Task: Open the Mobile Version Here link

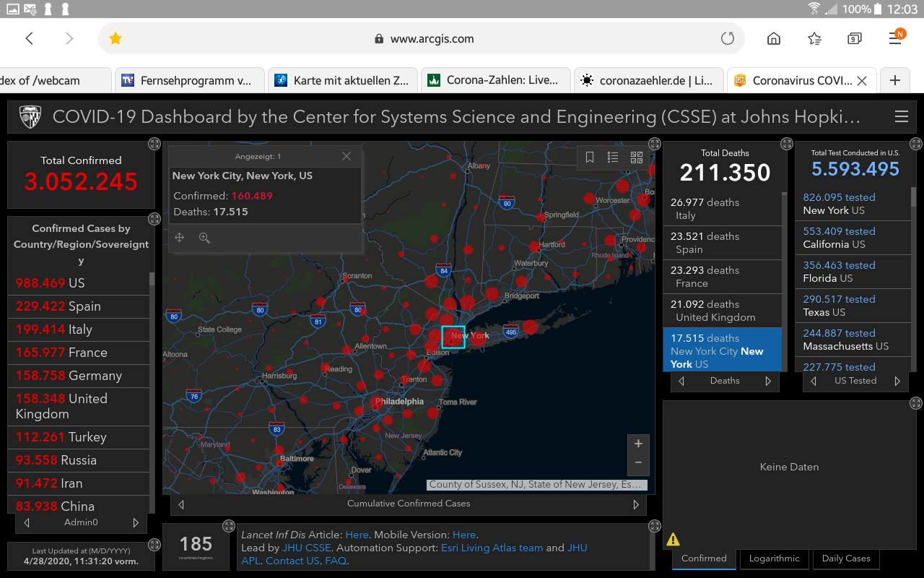Action: point(464,535)
